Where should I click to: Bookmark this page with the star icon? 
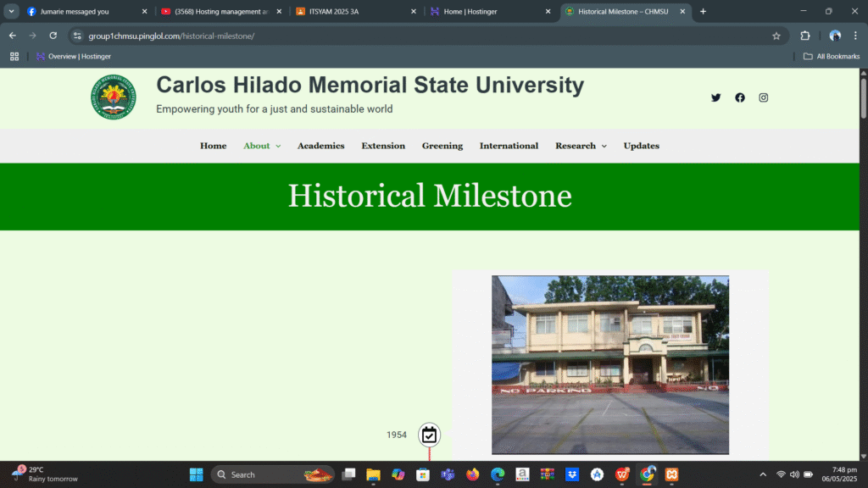776,36
